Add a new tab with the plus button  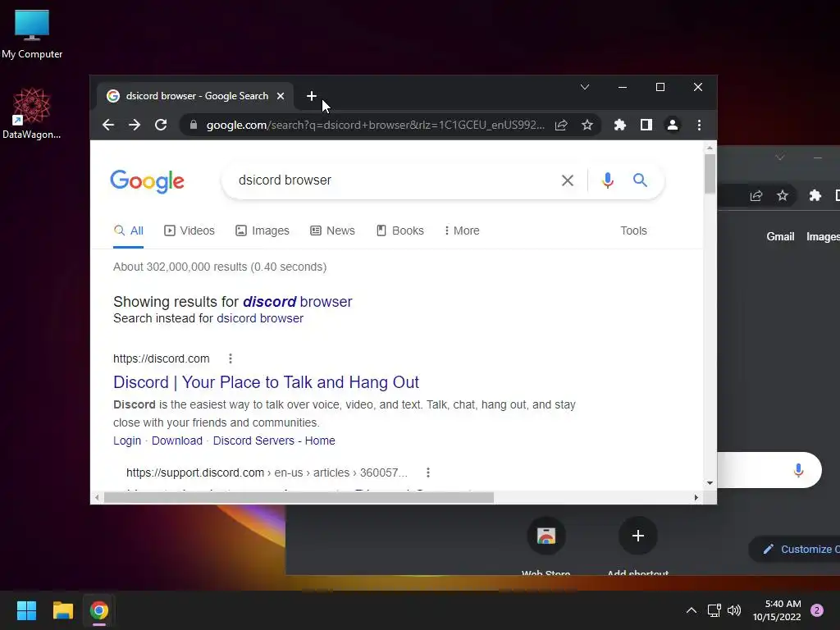click(x=311, y=96)
